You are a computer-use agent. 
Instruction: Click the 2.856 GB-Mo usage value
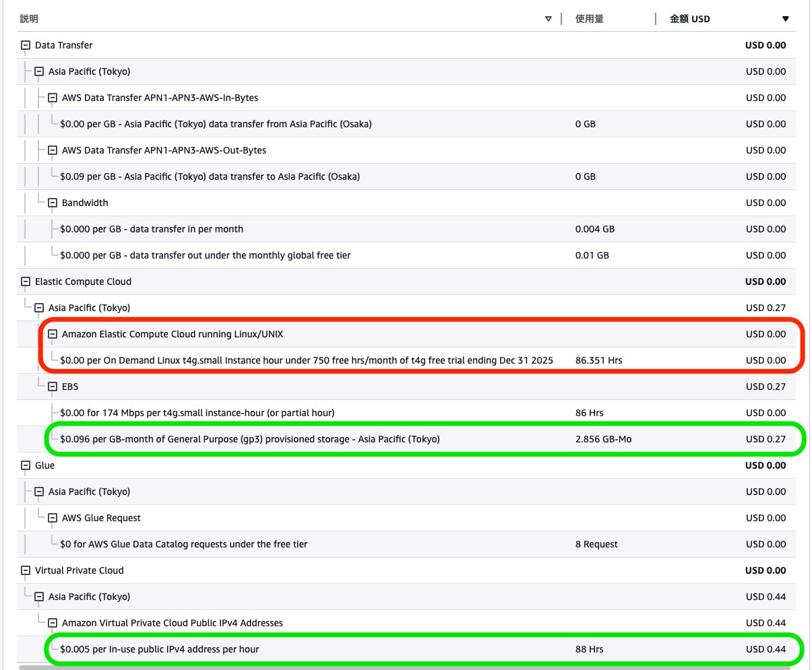[603, 439]
